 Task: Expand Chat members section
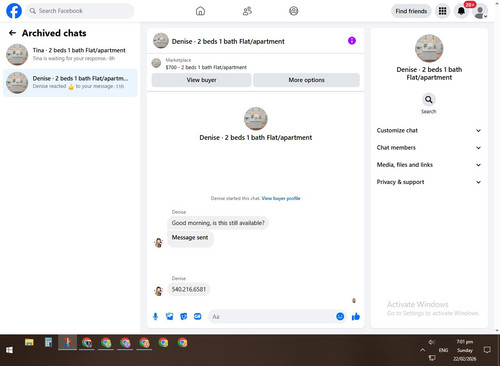[x=429, y=148]
